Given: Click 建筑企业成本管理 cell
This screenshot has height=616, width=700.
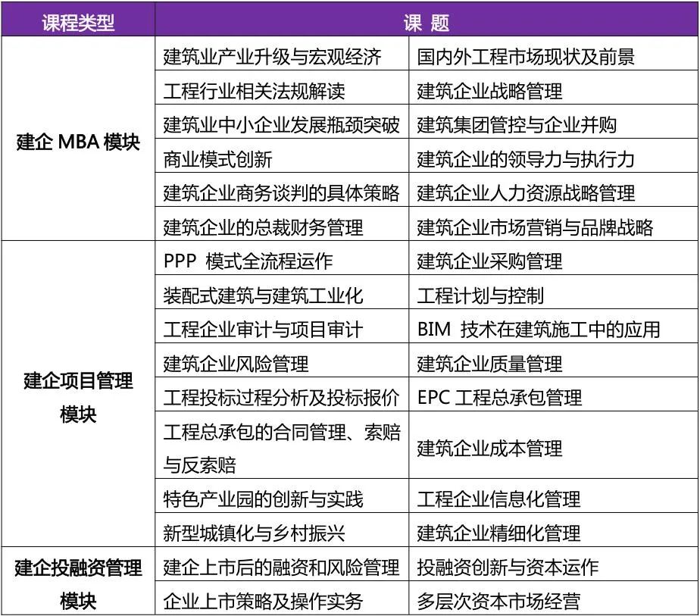Looking at the screenshot, I should tap(554, 445).
